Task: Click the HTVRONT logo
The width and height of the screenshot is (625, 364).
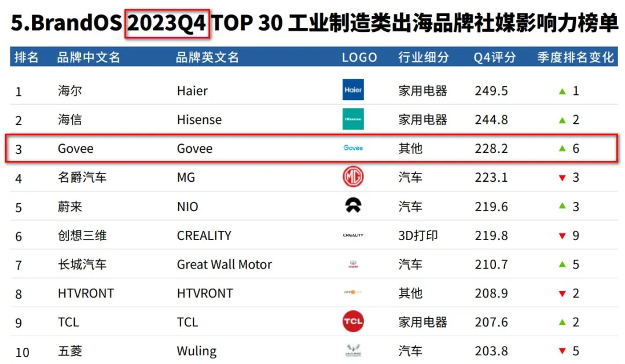Action: (x=353, y=292)
